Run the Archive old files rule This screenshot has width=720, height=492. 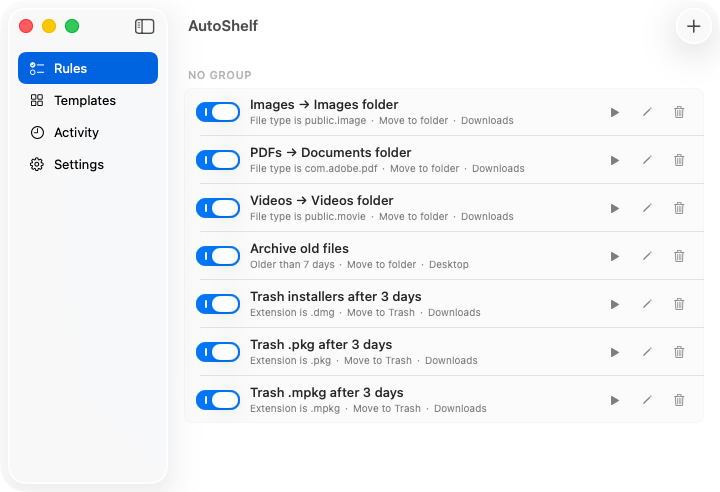click(x=615, y=256)
